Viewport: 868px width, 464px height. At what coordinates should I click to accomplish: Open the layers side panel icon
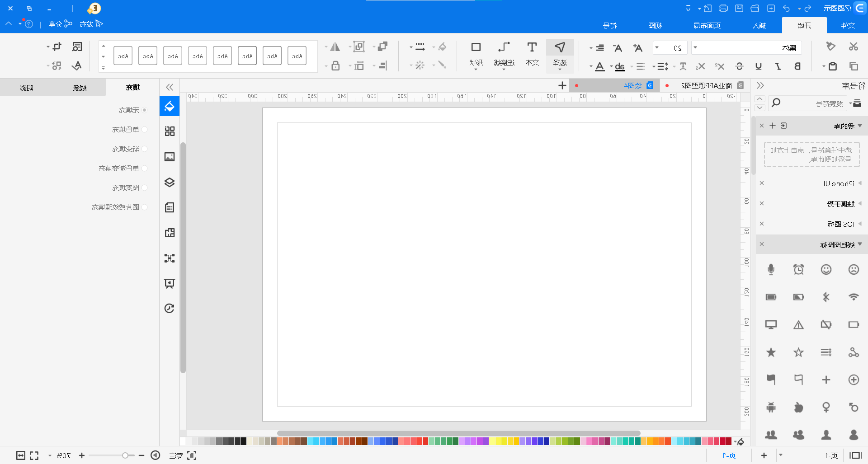click(170, 182)
